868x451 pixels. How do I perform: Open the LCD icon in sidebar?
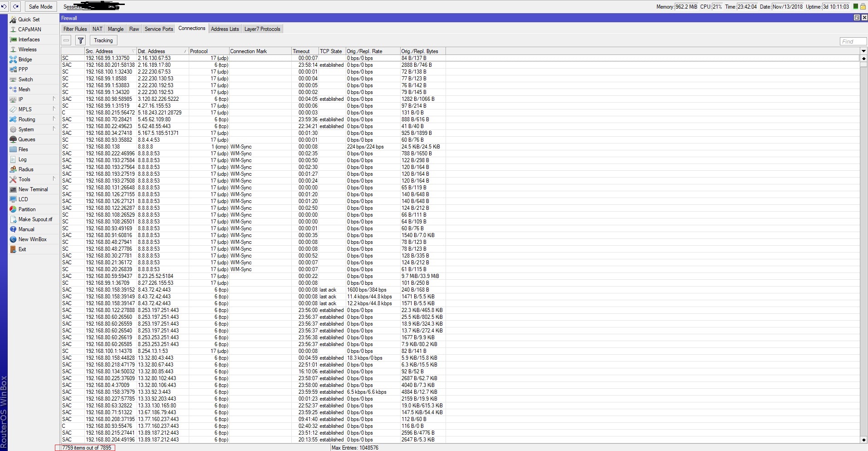[x=13, y=199]
